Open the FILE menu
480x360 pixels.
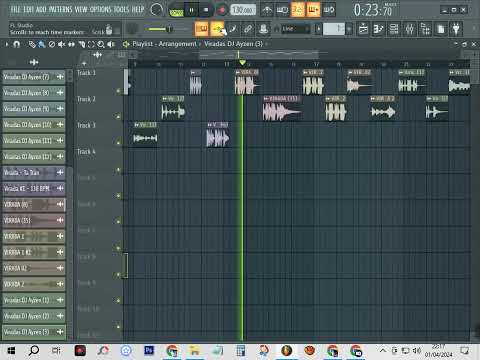[15, 10]
